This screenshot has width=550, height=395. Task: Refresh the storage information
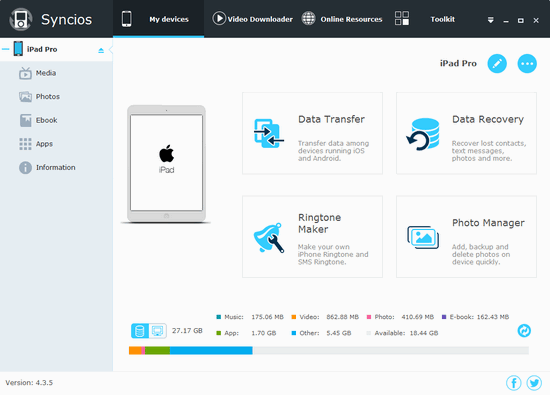tap(524, 330)
